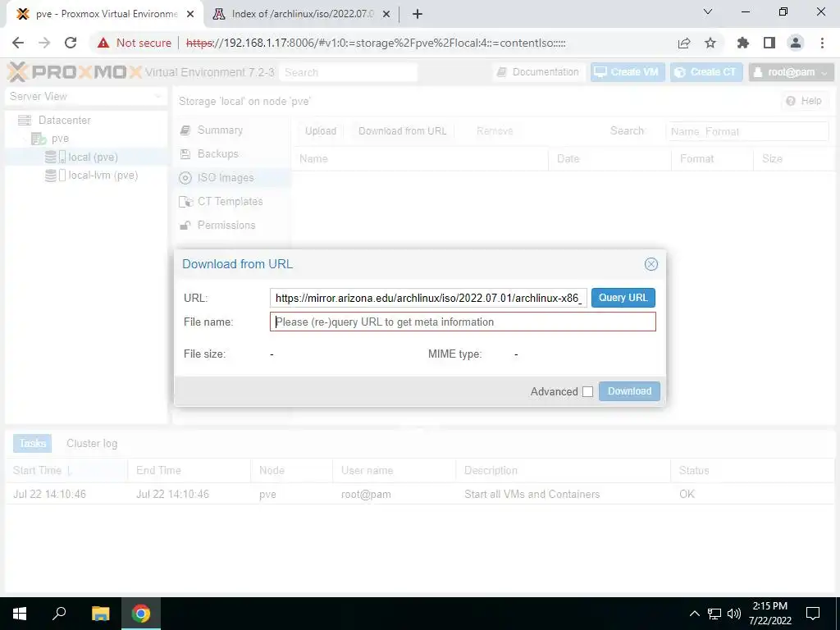Close the Download from URL dialog
This screenshot has width=840, height=630.
pos(651,264)
